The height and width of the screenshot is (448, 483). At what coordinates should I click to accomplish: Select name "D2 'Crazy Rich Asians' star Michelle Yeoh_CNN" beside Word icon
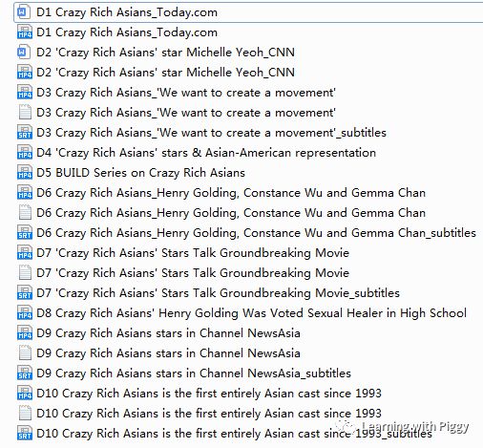tap(165, 53)
